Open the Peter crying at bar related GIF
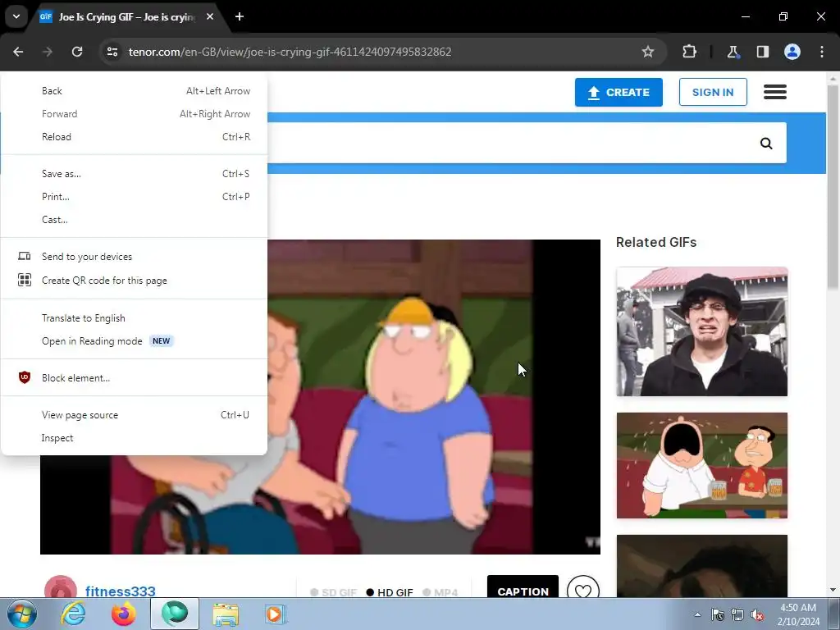 point(702,466)
